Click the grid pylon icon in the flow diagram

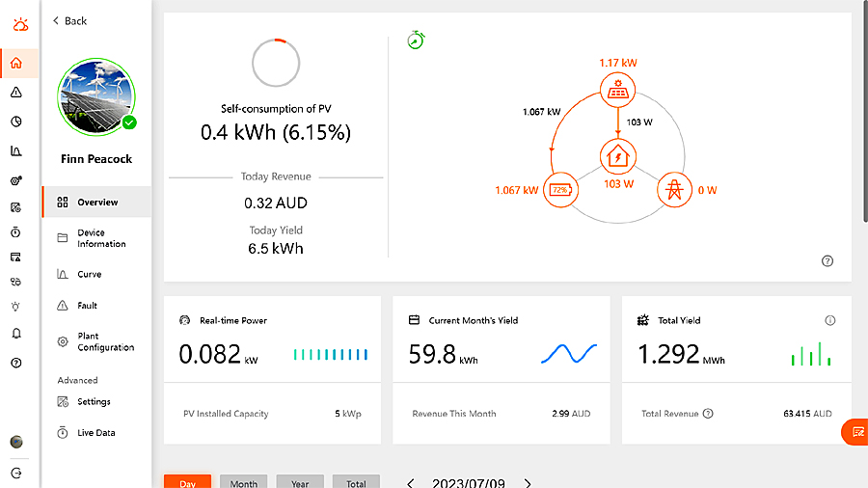(674, 190)
